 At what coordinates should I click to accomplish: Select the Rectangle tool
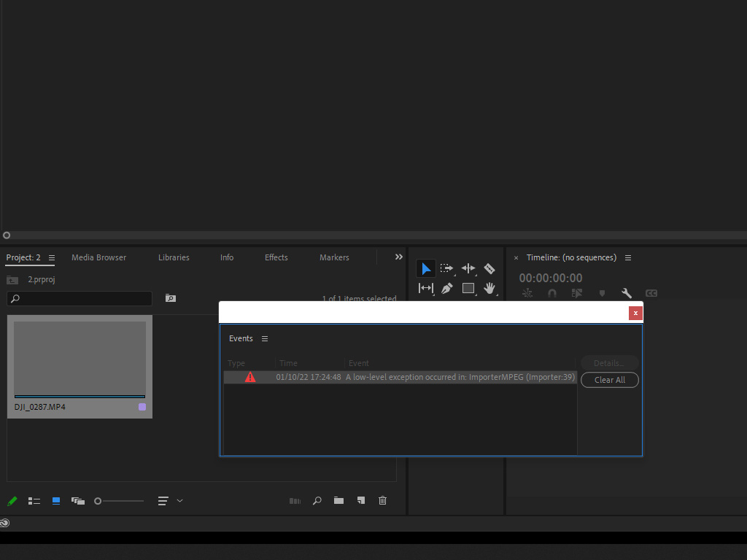coord(468,288)
